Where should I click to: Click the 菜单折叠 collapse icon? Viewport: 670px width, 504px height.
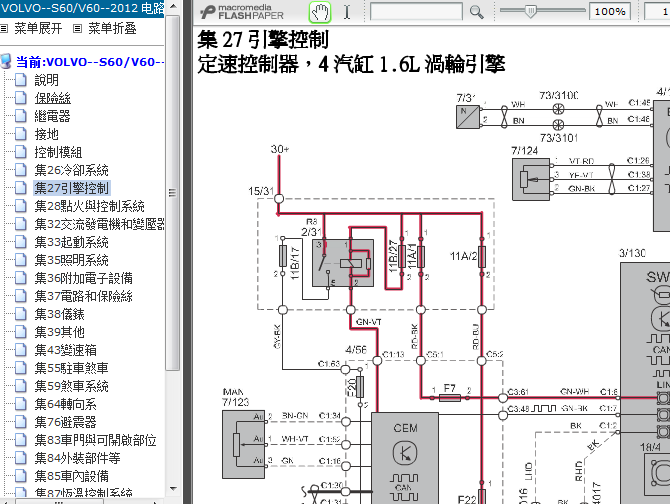pos(77,29)
